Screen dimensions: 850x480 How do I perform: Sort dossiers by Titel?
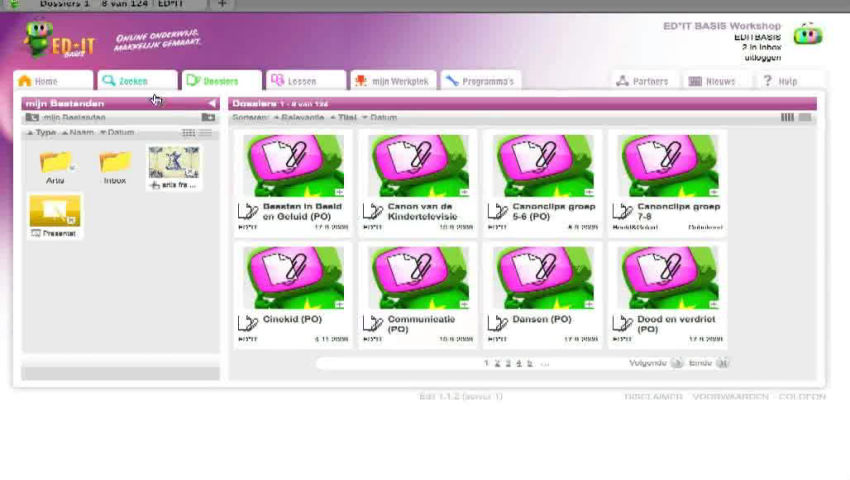344,117
